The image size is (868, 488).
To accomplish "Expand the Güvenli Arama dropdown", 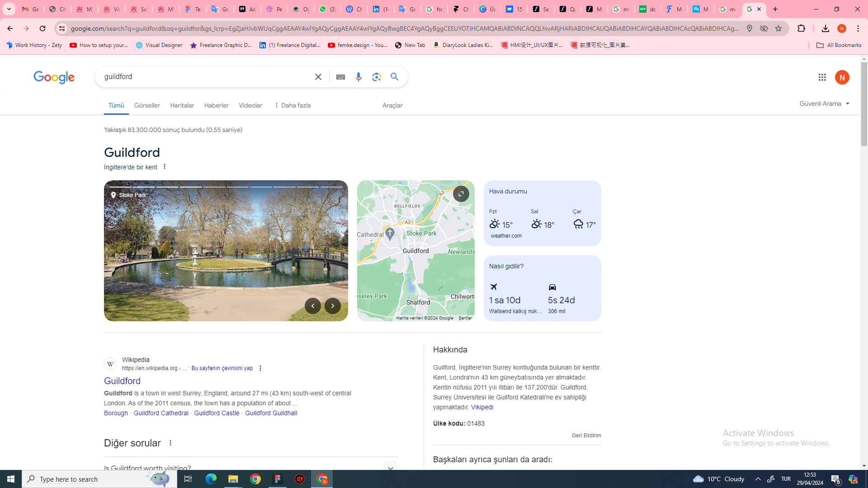I will 825,103.
